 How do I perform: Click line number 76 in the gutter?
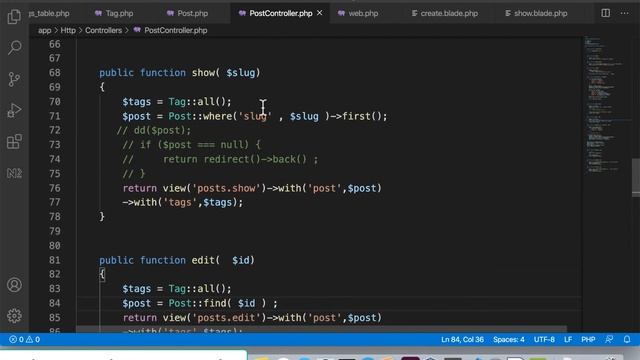(x=55, y=188)
